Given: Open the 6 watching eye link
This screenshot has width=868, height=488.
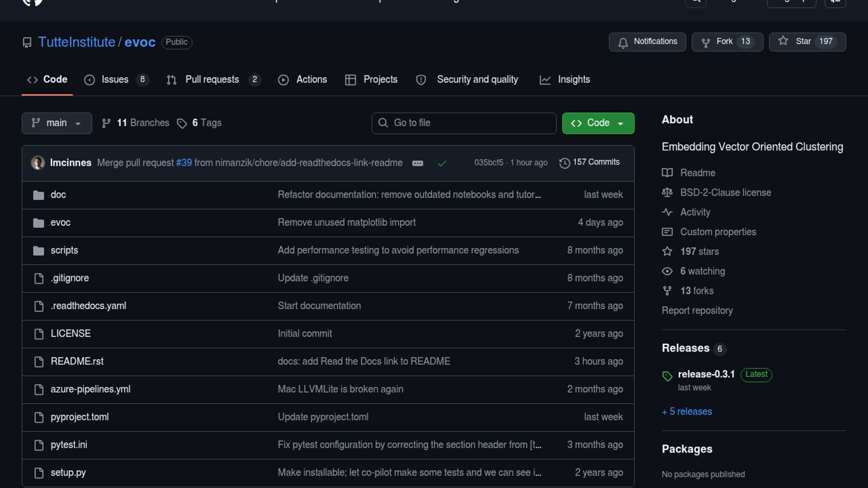Looking at the screenshot, I should [x=702, y=271].
